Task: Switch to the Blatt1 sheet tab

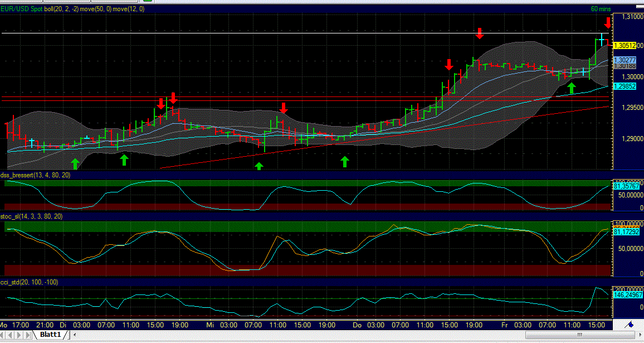Action: [x=49, y=335]
